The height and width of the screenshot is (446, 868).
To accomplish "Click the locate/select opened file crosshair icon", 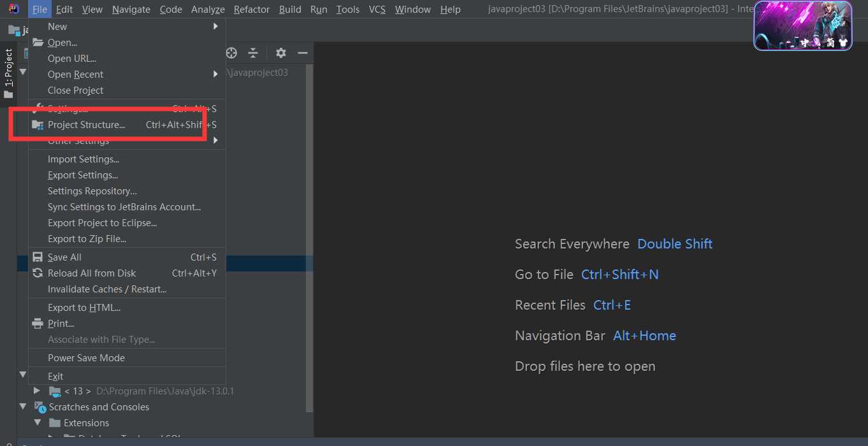I will (232, 53).
